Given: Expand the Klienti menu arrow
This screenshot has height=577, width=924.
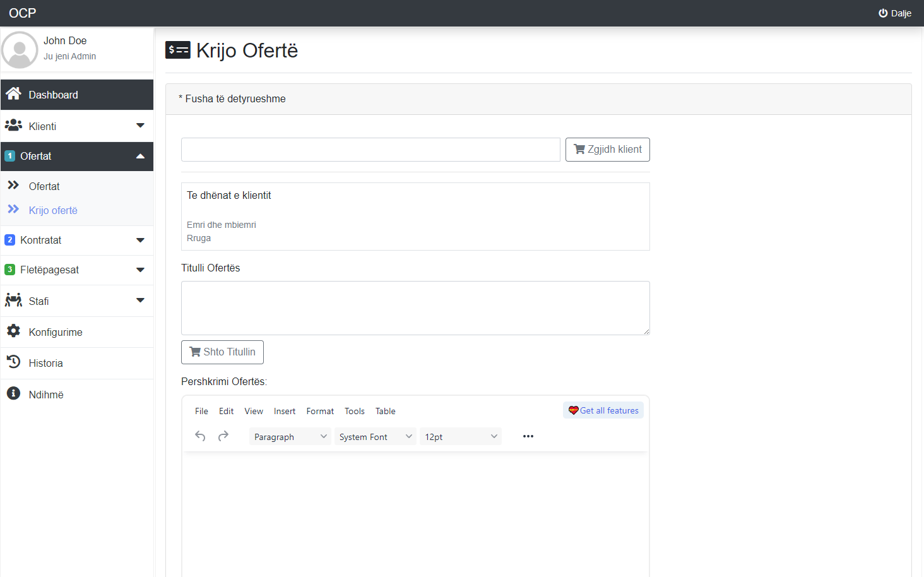Looking at the screenshot, I should coord(140,126).
